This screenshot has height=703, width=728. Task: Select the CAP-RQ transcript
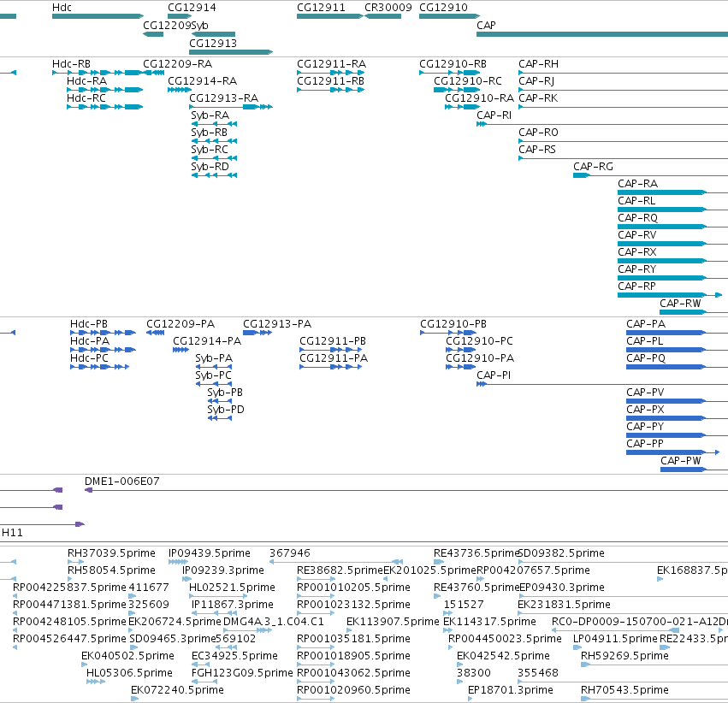tap(672, 227)
